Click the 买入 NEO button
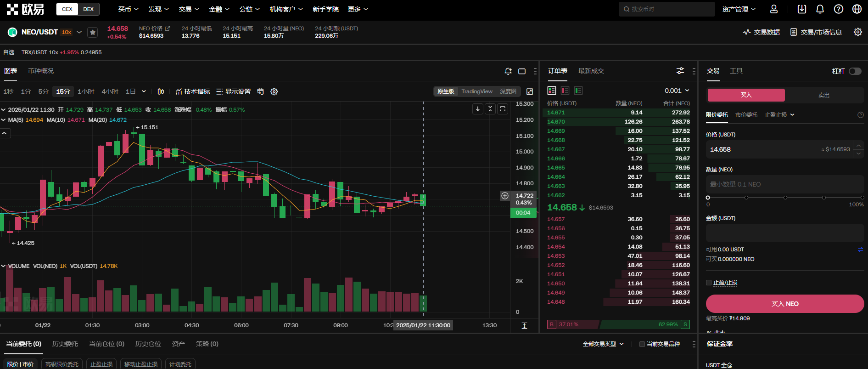Viewport: 868px width, 369px height. coord(784,304)
